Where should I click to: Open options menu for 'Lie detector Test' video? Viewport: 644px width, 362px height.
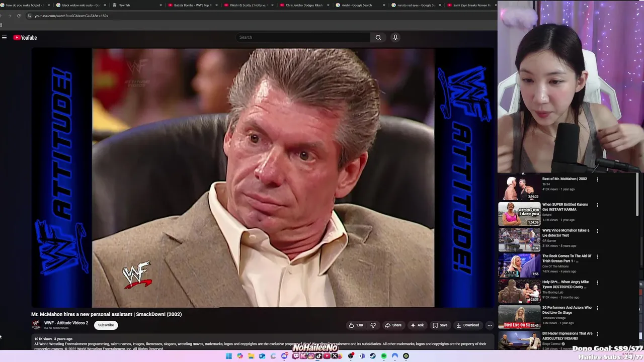point(597,231)
